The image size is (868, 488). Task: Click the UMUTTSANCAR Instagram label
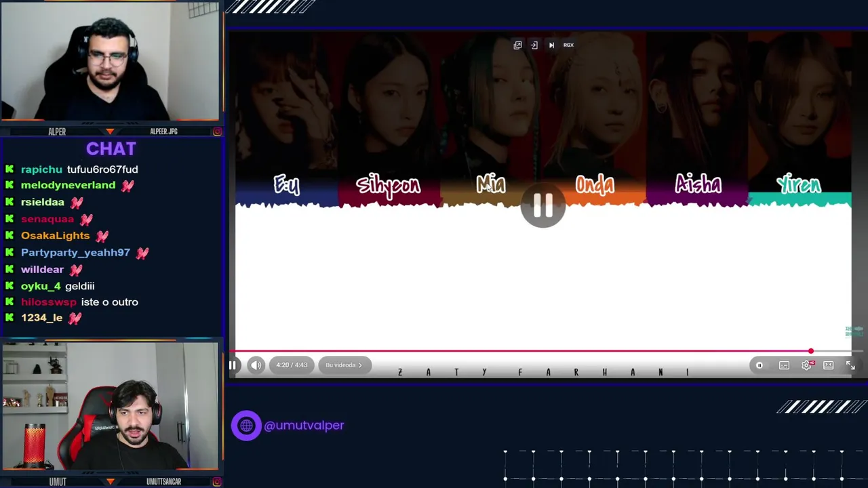coord(163,482)
